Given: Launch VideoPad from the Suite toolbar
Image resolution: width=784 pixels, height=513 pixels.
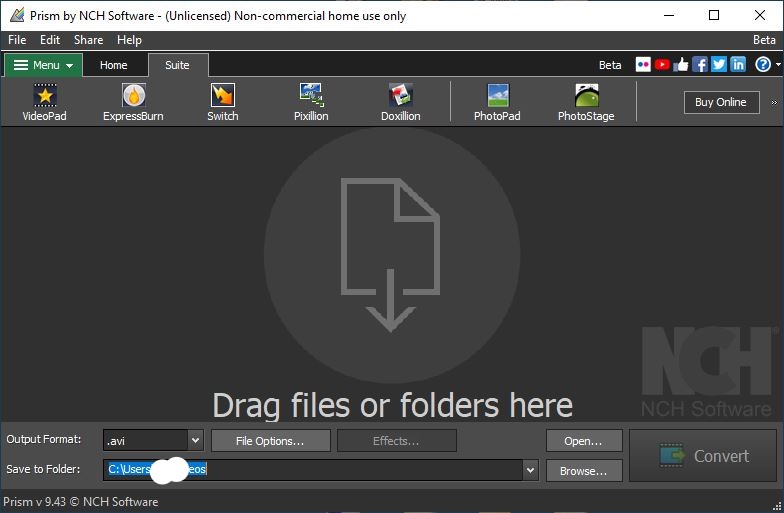Looking at the screenshot, I should pyautogui.click(x=44, y=102).
